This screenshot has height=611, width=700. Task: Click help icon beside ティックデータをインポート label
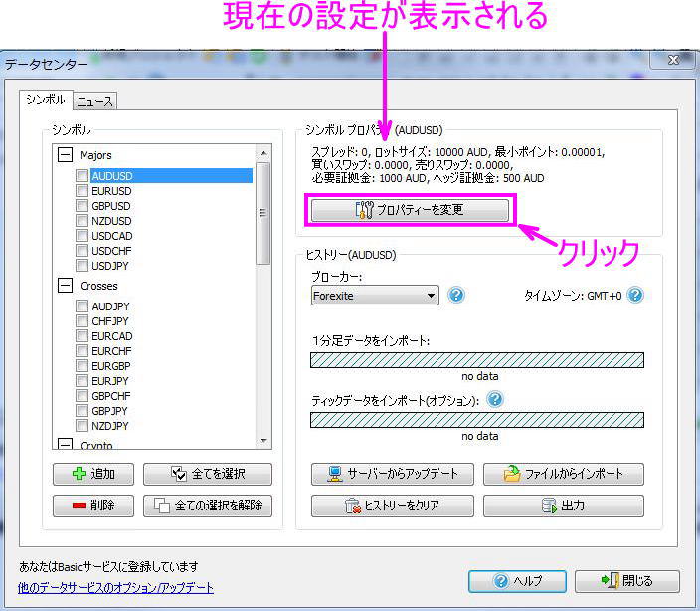tap(494, 399)
